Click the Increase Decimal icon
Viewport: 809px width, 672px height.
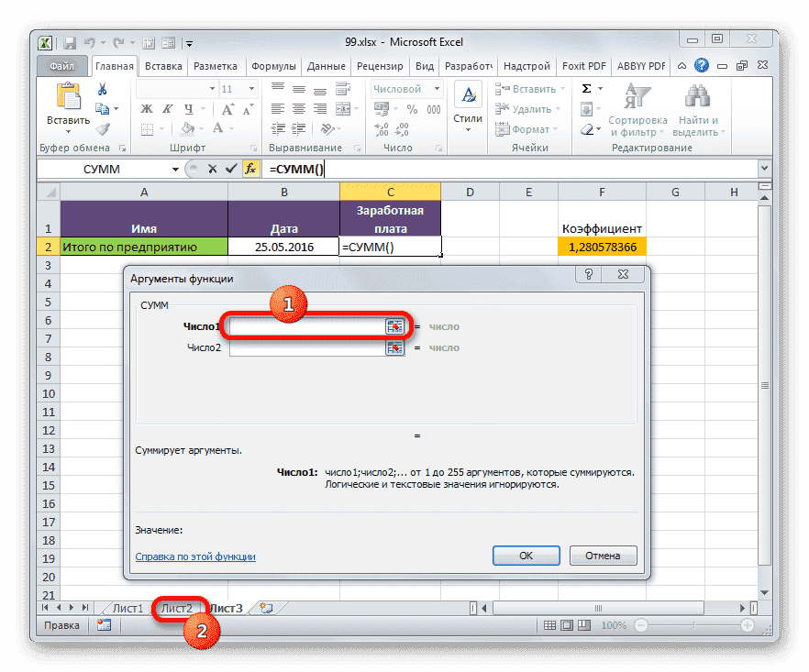coord(381,127)
